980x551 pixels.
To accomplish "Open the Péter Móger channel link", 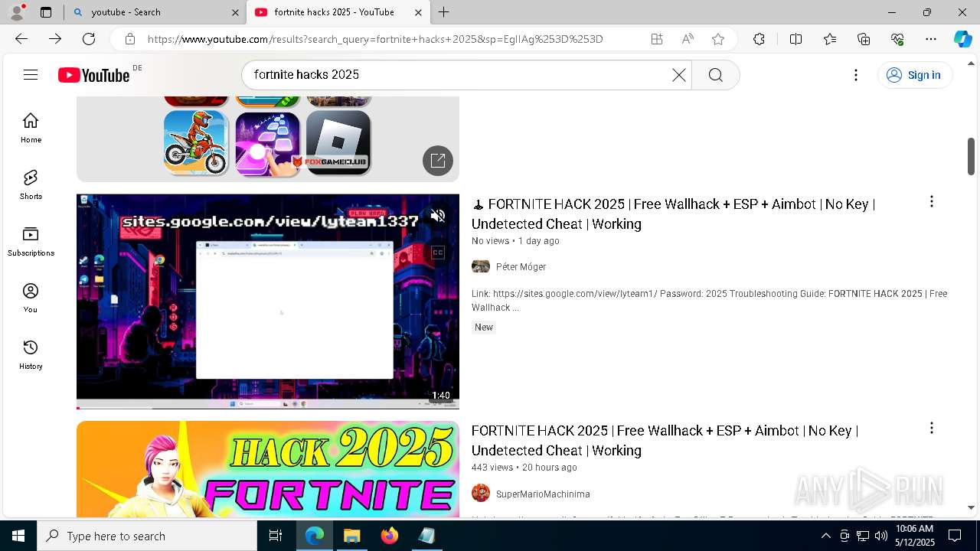I will [x=521, y=267].
